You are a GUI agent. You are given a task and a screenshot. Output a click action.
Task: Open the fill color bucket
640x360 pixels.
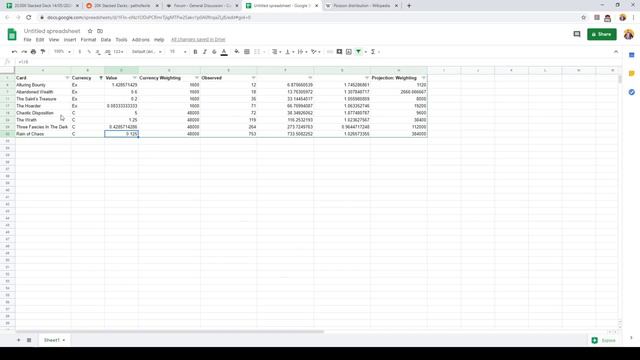pos(237,52)
